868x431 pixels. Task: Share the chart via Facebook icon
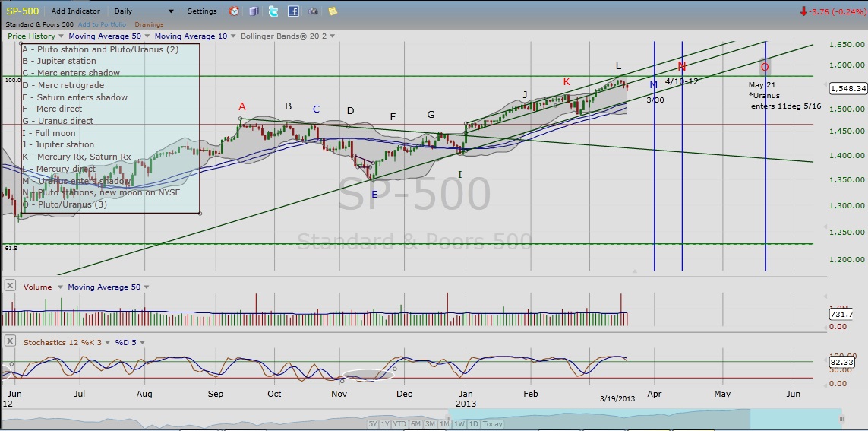pyautogui.click(x=293, y=11)
